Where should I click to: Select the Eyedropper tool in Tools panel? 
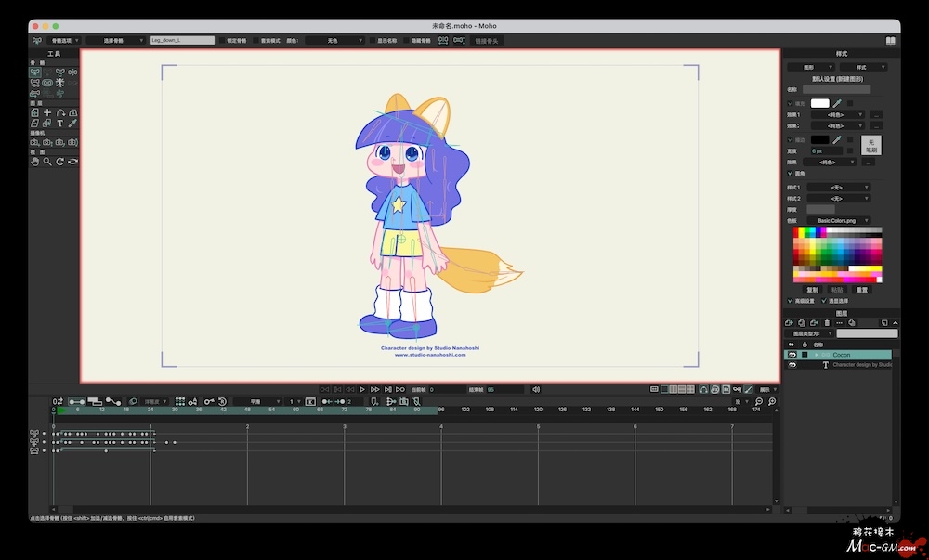72,123
